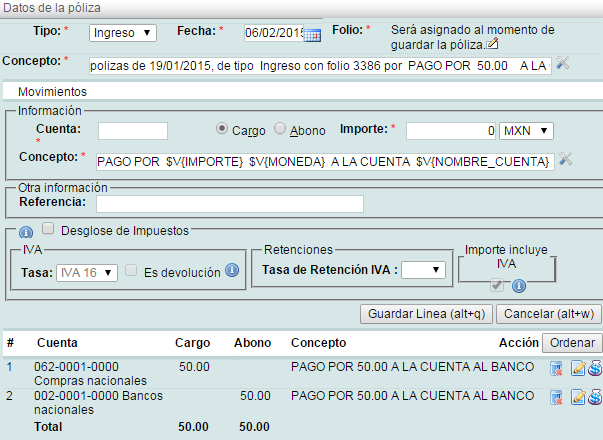Screen dimensions: 603x440
Task: Delete line 2 Bancos nacionales
Action: coord(557,399)
